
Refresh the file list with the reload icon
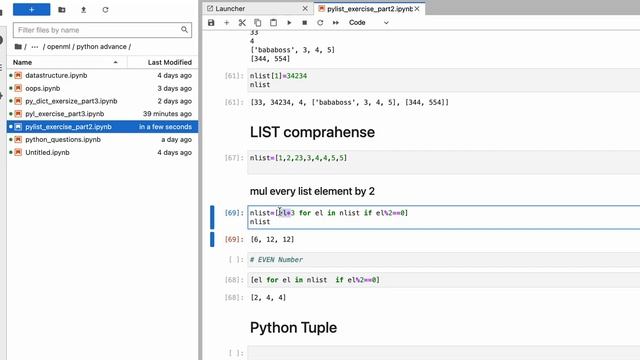coord(105,9)
